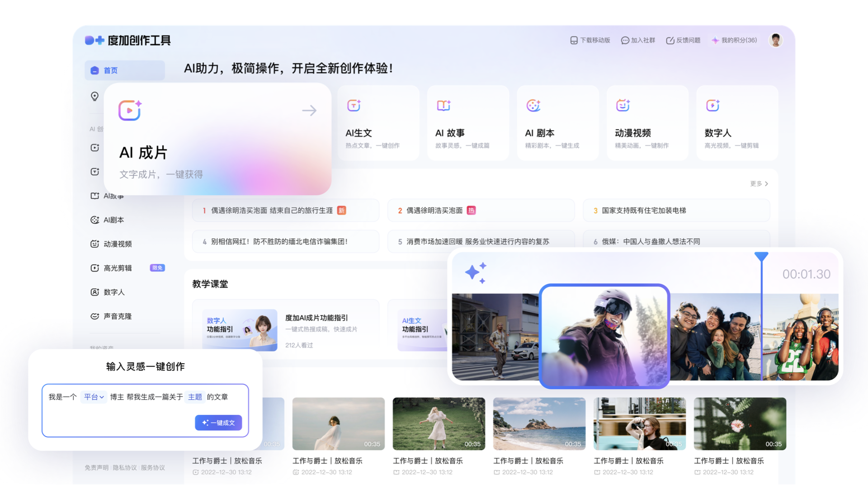Click the AI生文 card icon
Viewport: 868px width, 488px height.
tap(354, 105)
